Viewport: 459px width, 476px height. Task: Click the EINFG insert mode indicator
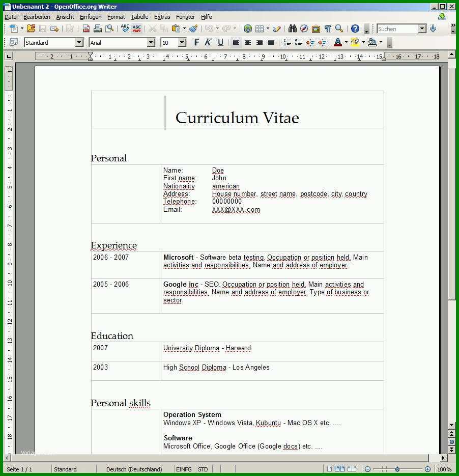pos(184,469)
